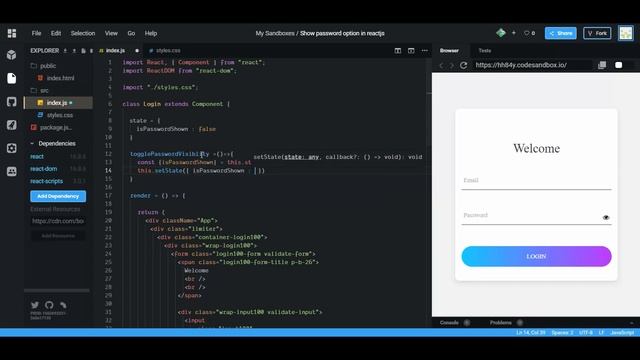
Task: Click the Twitter icon in sidebar footer
Action: click(x=35, y=305)
